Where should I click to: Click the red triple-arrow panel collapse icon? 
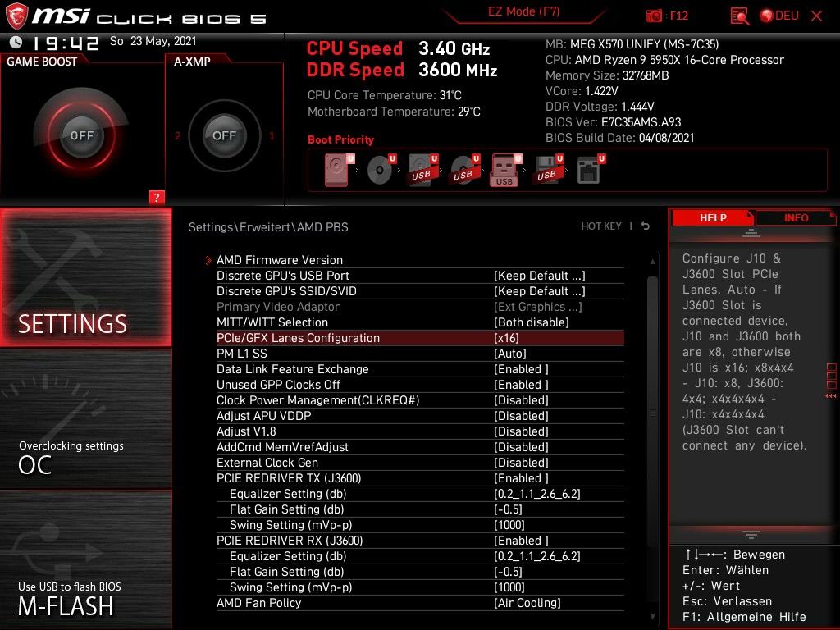click(x=830, y=396)
